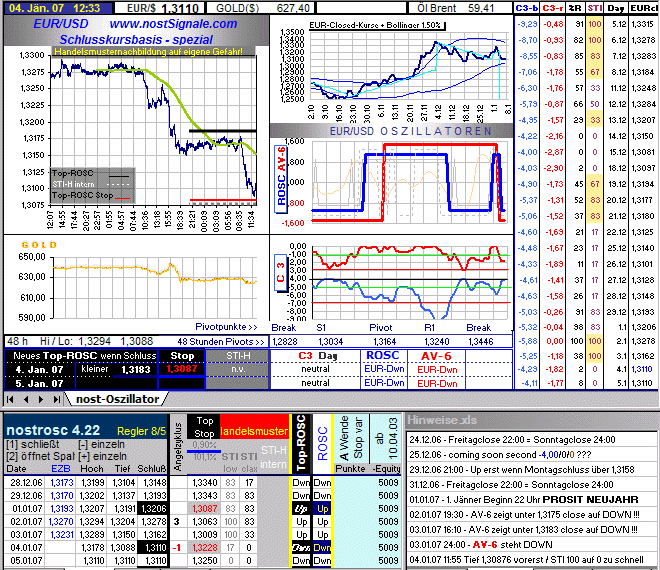Image resolution: width=660 pixels, height=570 pixels.
Task: Select the date cell 04. Jän. 07 12:33
Action: pos(58,8)
